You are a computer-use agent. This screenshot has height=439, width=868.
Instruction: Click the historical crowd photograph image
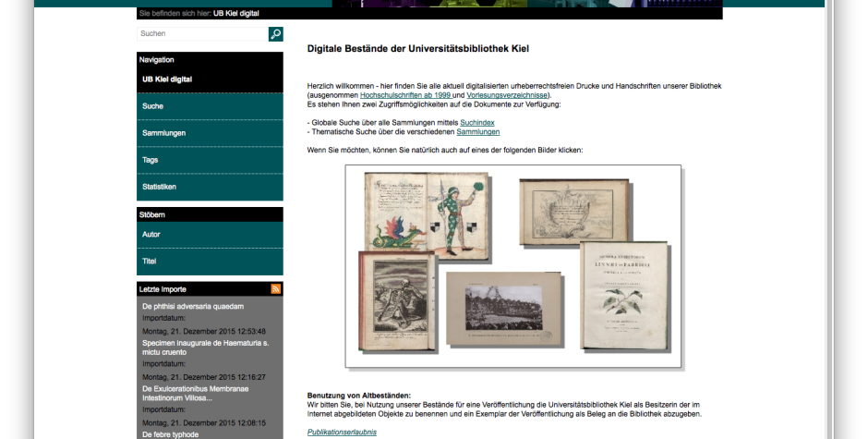pos(503,309)
